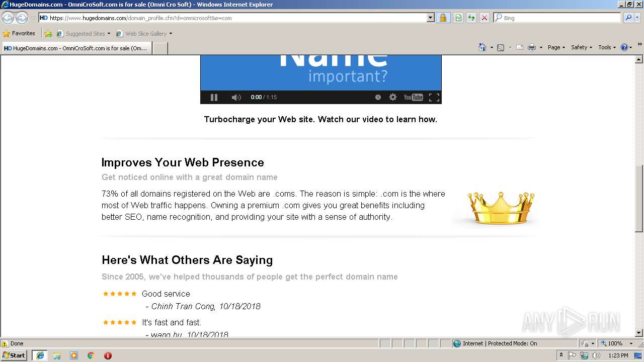The image size is (644, 362).
Task: Refresh the page with the green arrows icon
Action: pos(471,18)
